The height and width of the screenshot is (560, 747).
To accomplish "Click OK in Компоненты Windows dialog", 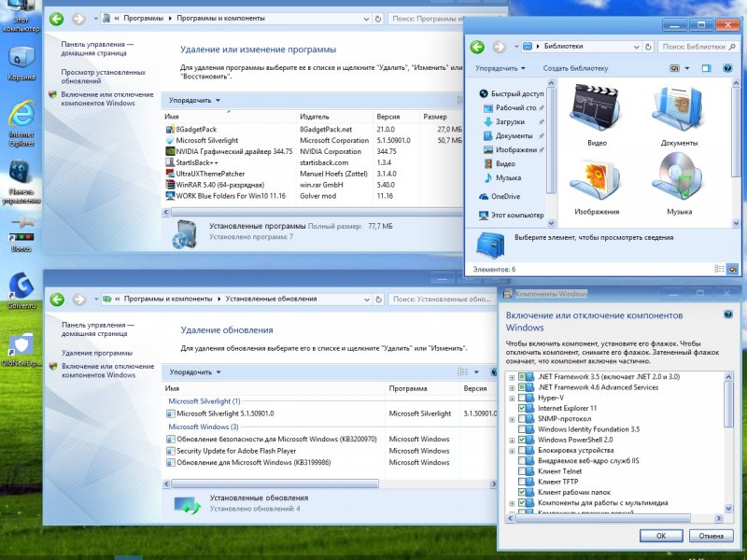I will (661, 536).
